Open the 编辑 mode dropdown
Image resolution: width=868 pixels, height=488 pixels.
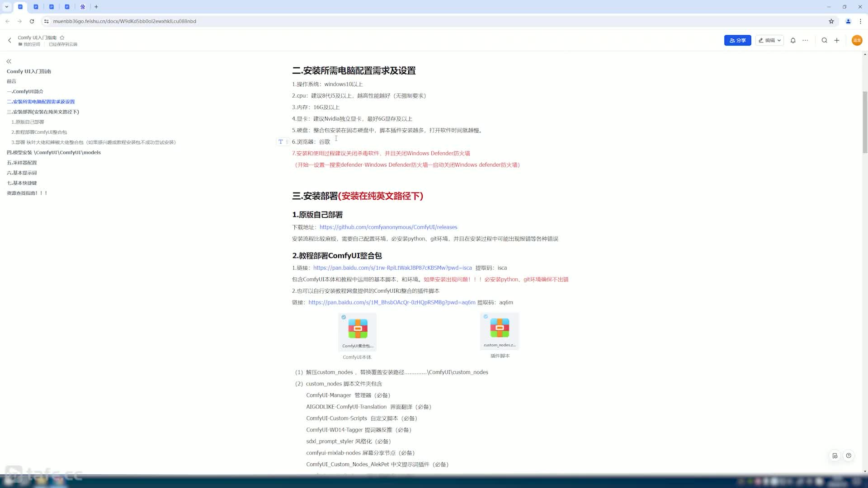(769, 40)
